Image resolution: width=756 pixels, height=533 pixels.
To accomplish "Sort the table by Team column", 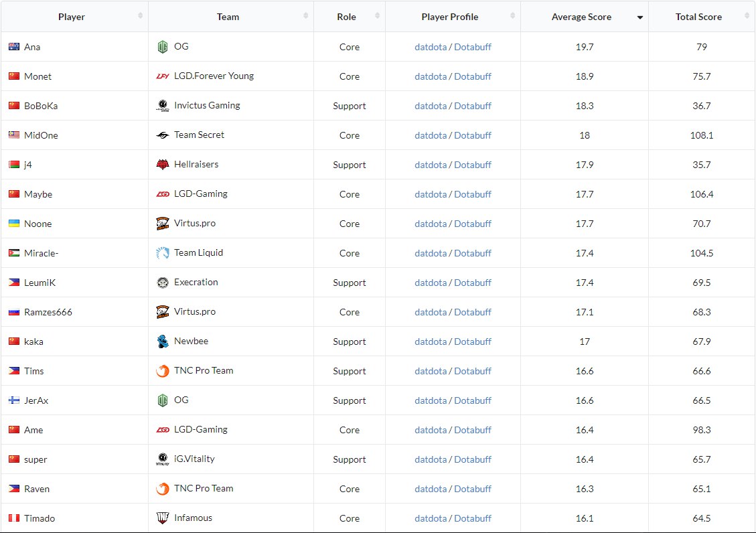I will (228, 17).
